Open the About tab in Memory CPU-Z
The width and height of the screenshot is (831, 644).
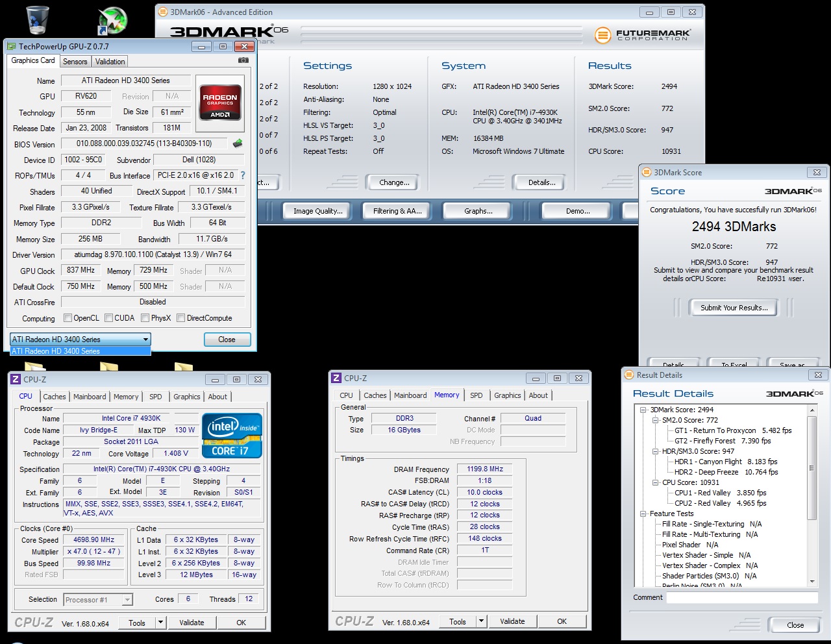(x=538, y=395)
